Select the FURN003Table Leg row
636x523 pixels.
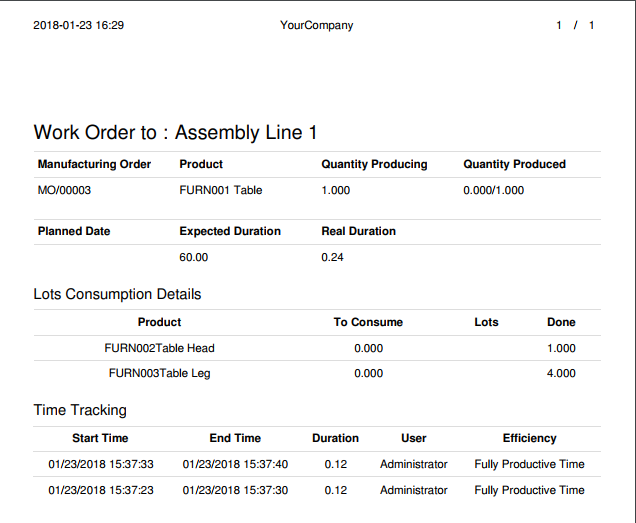click(x=160, y=373)
